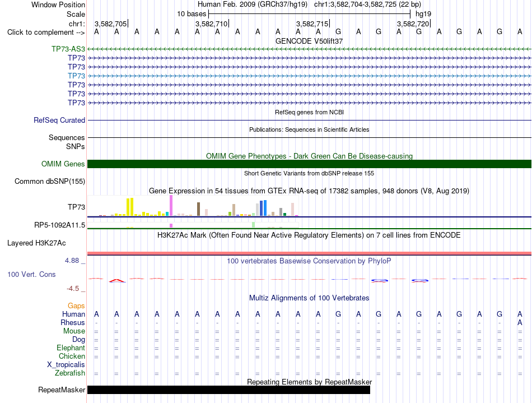Viewport: 532px width, 403px height.
Task: Click the 'Click to complement -->' label
Action: click(46, 33)
